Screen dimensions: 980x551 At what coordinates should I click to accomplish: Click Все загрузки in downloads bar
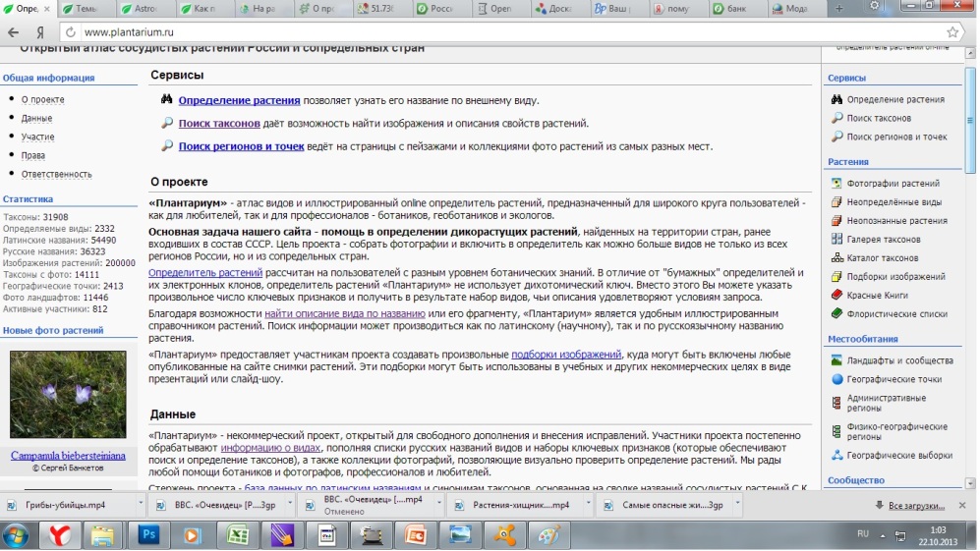click(x=916, y=505)
